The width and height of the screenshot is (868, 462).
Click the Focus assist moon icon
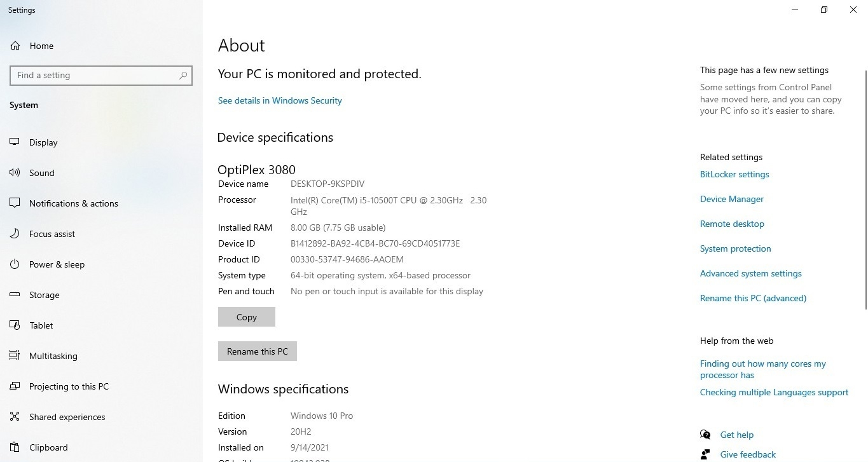click(x=15, y=234)
